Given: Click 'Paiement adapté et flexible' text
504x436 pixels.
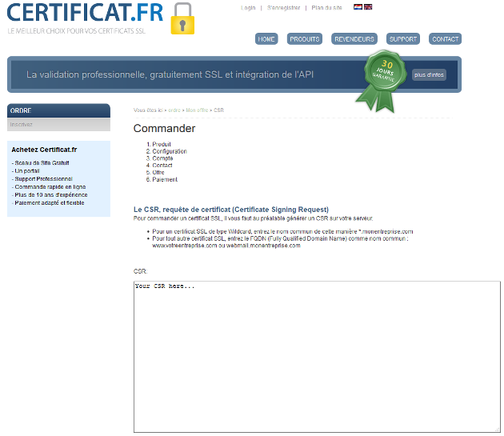Looking at the screenshot, I should [x=48, y=203].
